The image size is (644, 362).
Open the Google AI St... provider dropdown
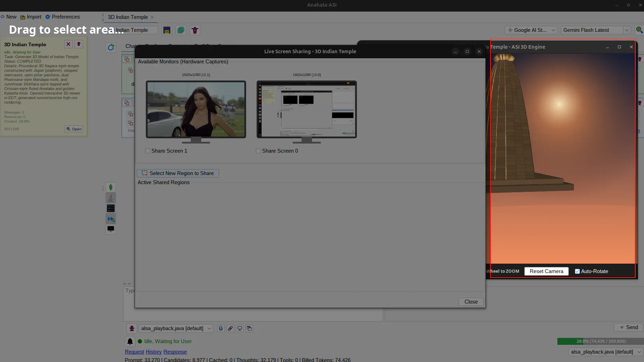[x=531, y=30]
